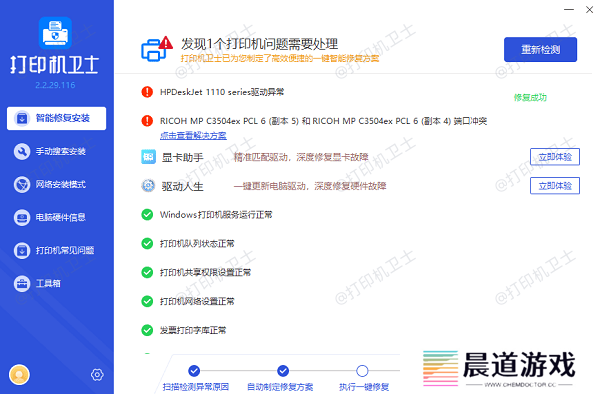
Task: Click the computer icon for 电脑硬件信息
Action: [22, 218]
